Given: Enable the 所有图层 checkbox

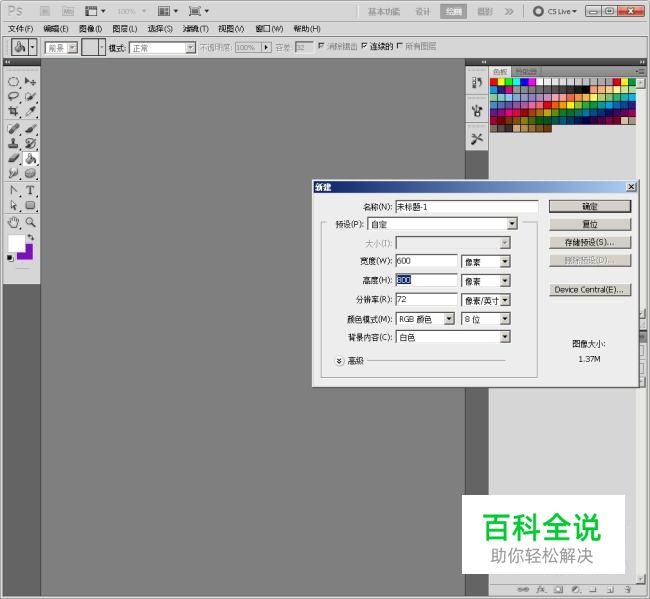Looking at the screenshot, I should point(400,47).
